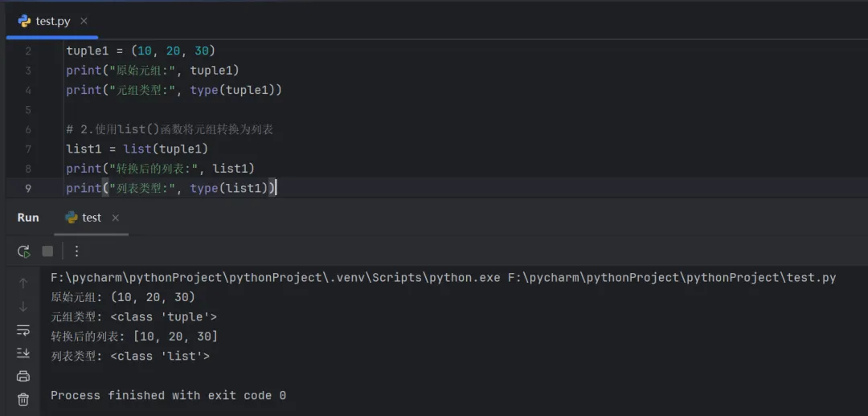Toggle scroll to end of output

pos(23,353)
